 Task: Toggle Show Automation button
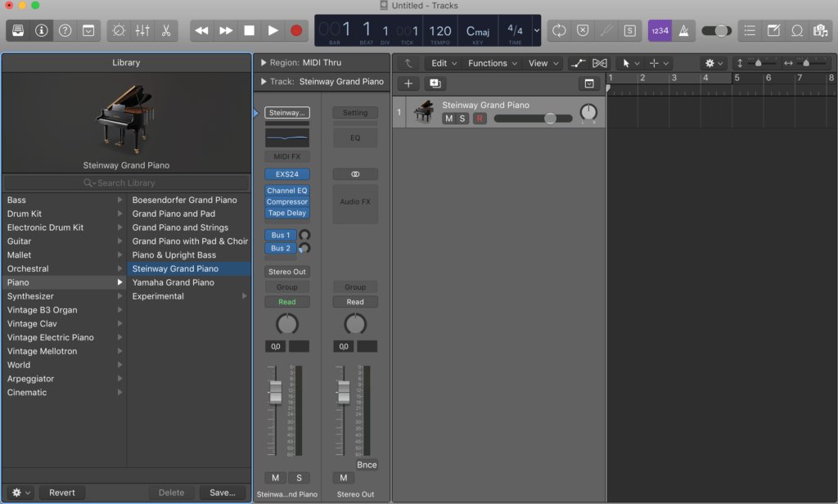[x=578, y=63]
